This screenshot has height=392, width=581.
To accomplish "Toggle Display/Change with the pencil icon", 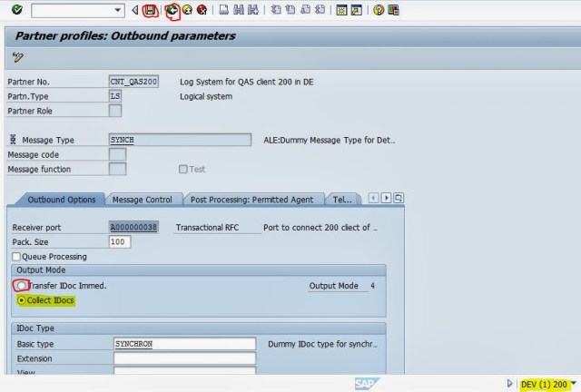I will 17,57.
